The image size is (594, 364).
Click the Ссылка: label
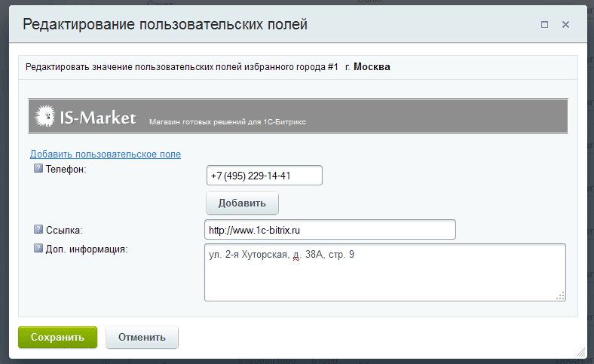64,230
